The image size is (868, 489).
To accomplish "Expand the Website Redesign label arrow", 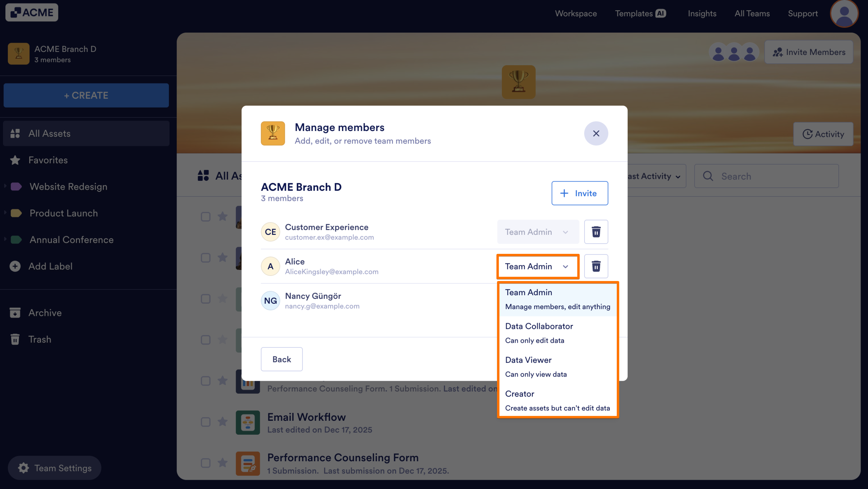I will tap(5, 186).
